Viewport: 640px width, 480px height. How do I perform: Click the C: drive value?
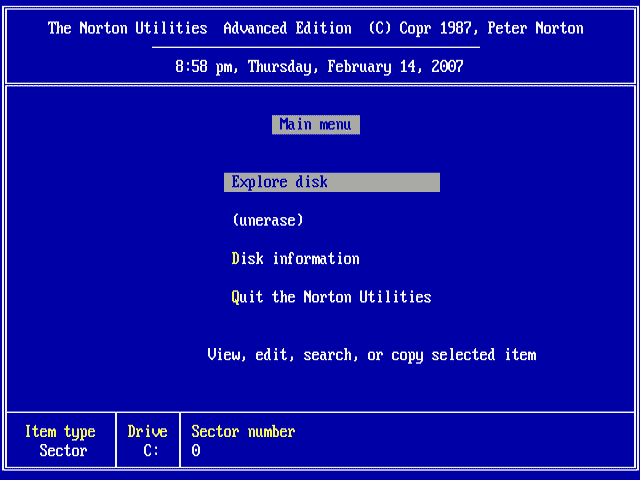pyautogui.click(x=151, y=451)
